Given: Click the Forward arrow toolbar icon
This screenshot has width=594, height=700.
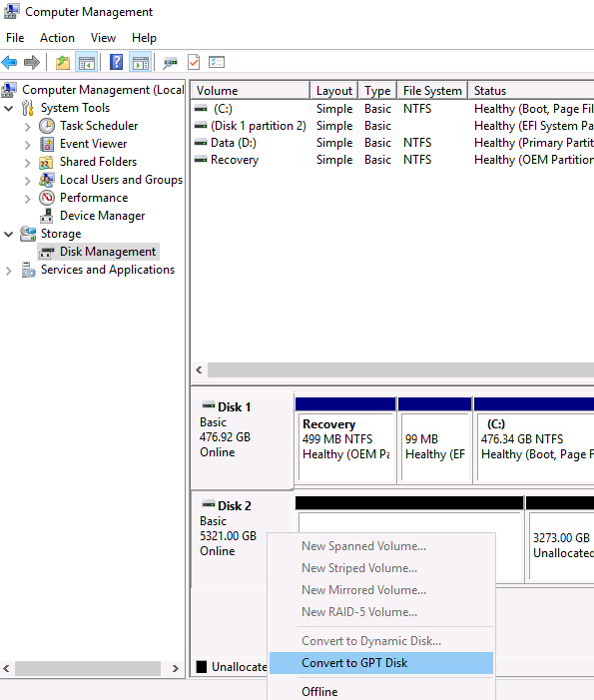Looking at the screenshot, I should [x=32, y=63].
